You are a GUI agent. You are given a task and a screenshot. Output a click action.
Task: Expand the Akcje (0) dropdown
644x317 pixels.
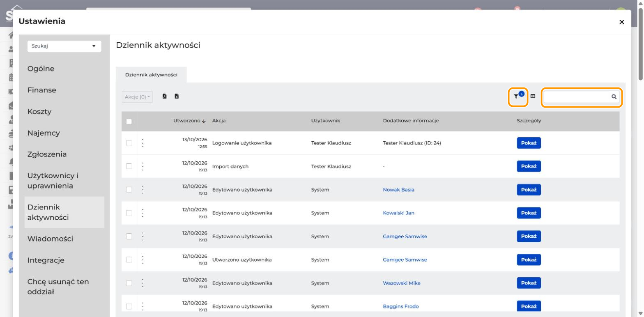pyautogui.click(x=138, y=97)
